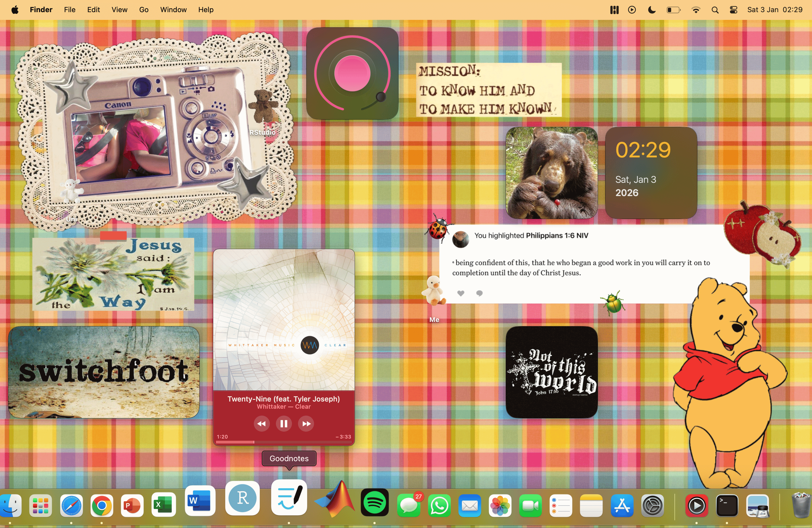Open the Go menu

pos(144,10)
